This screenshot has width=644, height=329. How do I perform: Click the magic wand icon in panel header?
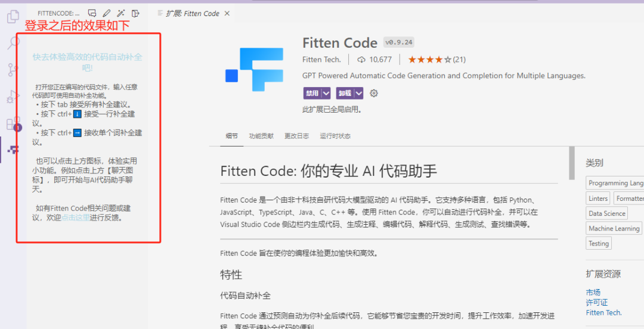[120, 14]
